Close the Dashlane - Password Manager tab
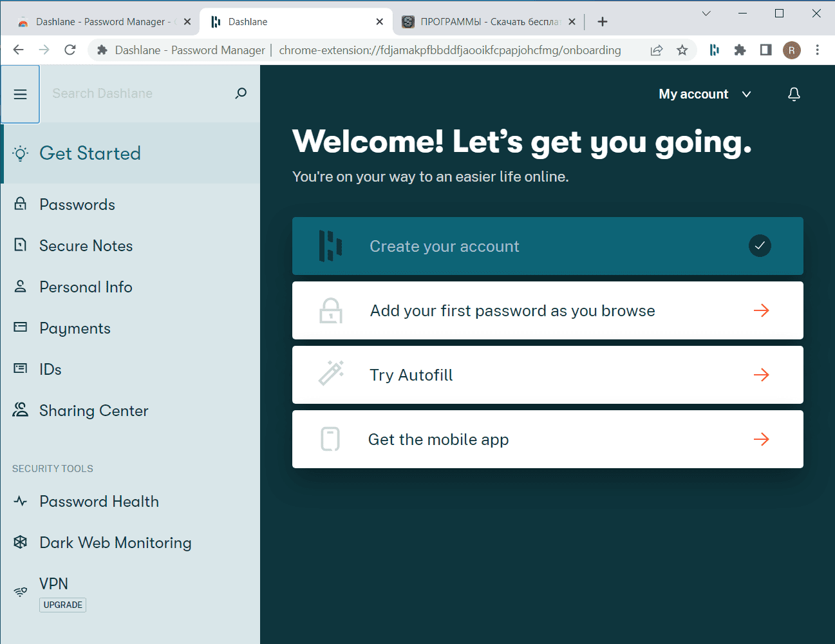Screen dimensions: 835x644 187,22
